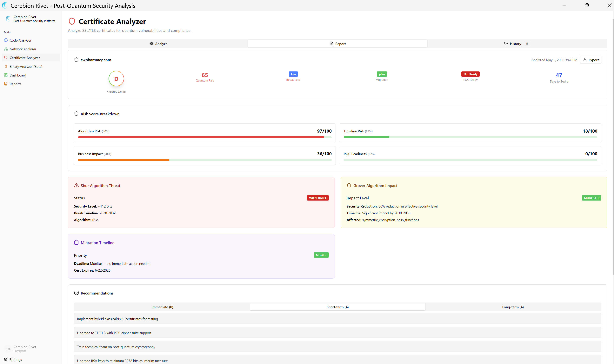
Task: Select 'Implement hybrid classical/PQC certificates for testing'
Action: [x=337, y=319]
